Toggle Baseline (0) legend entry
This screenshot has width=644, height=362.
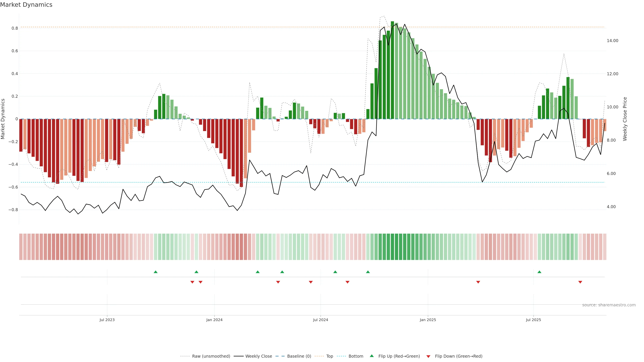[x=299, y=356]
